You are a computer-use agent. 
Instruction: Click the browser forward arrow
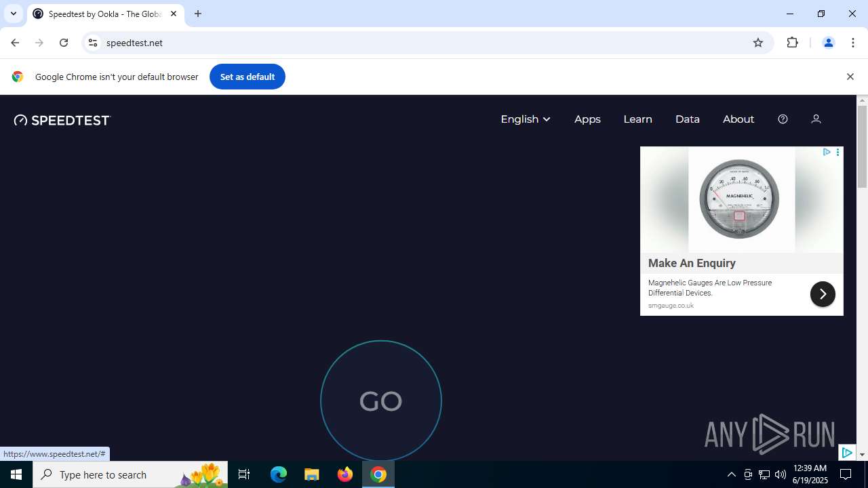39,43
